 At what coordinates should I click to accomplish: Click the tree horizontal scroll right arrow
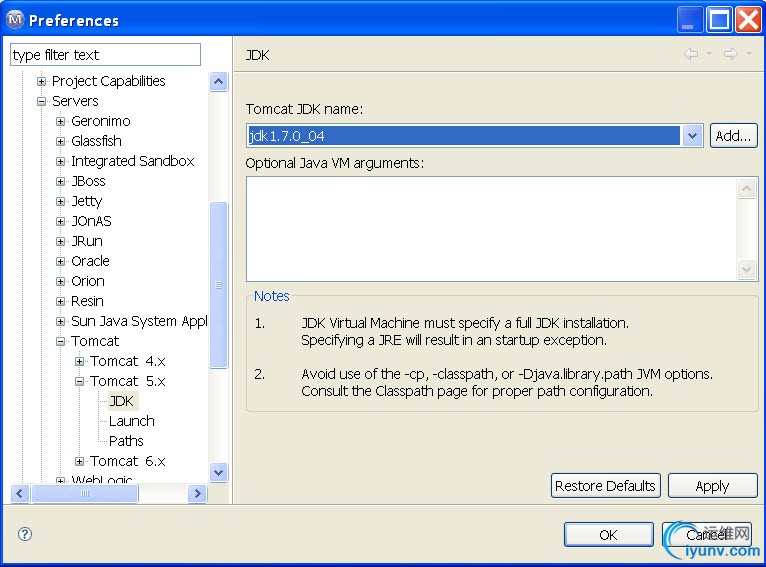pos(197,493)
